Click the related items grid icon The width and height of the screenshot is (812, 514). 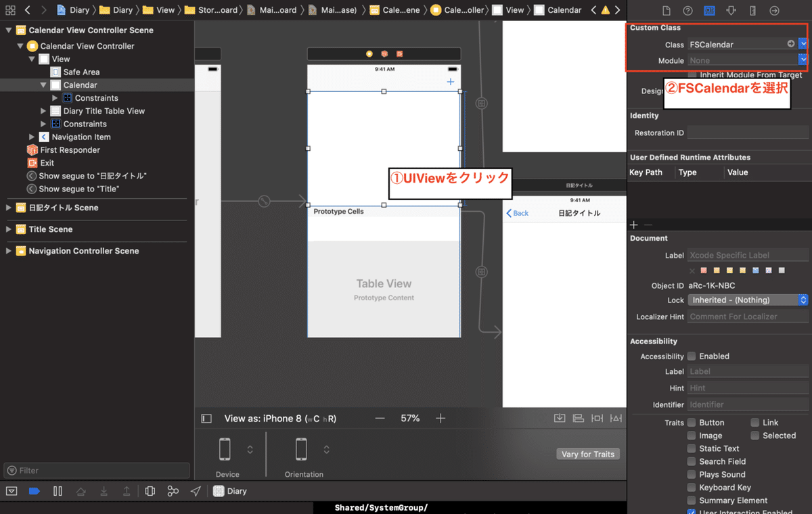10,10
